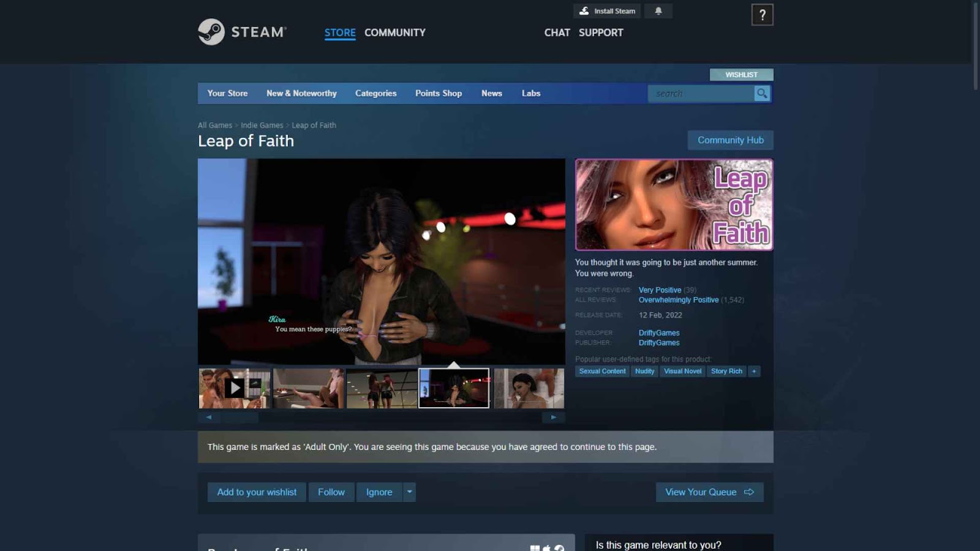This screenshot has height=551, width=980.
Task: Select the highlighted fourth screenshot thumbnail
Action: 454,388
